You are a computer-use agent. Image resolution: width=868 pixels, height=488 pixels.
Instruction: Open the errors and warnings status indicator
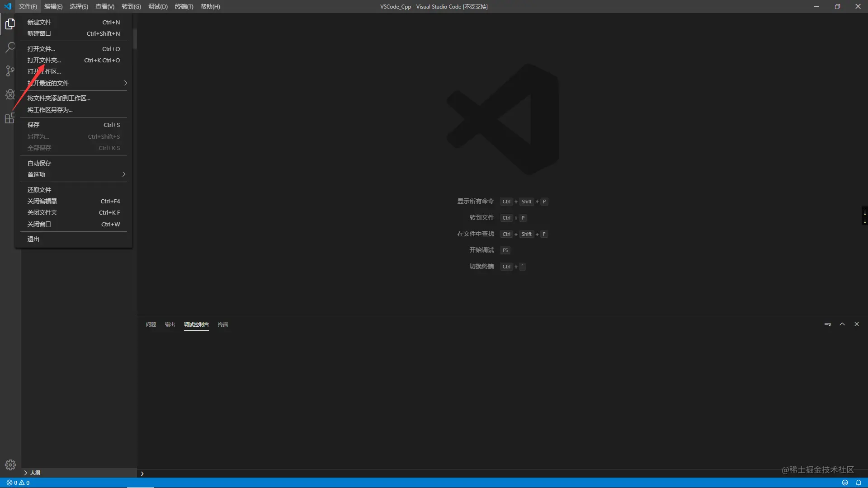point(18,483)
